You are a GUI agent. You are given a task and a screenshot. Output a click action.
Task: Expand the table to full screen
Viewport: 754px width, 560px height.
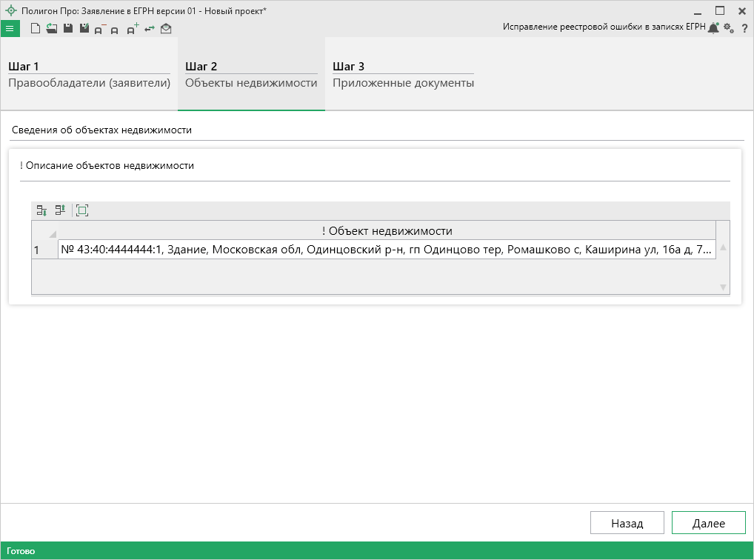82,210
